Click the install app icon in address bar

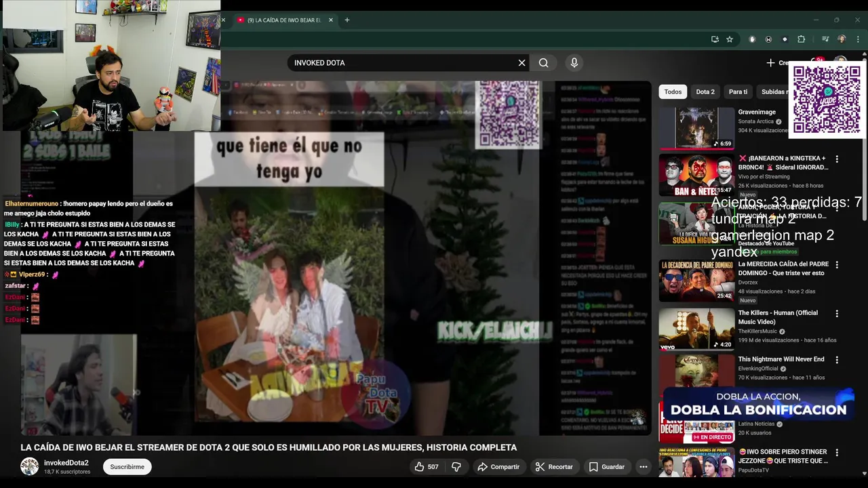(715, 39)
